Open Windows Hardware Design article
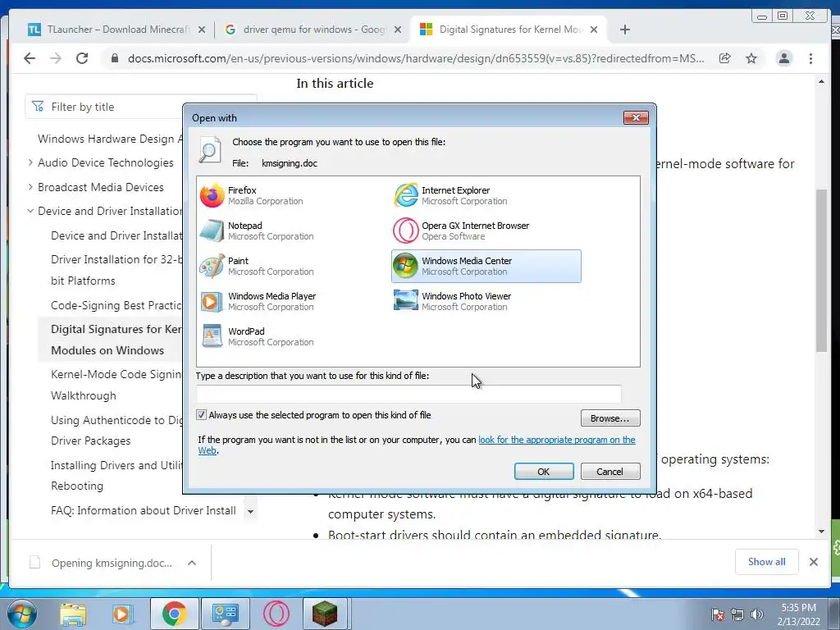840x630 pixels. pos(110,139)
